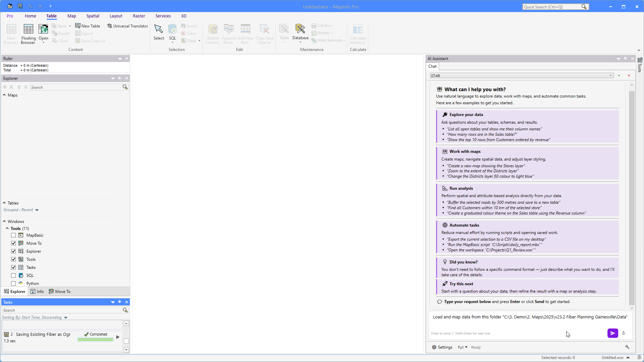This screenshot has width=644, height=362.
Task: Uncheck the Tasks window checkbox
Action: [13, 267]
